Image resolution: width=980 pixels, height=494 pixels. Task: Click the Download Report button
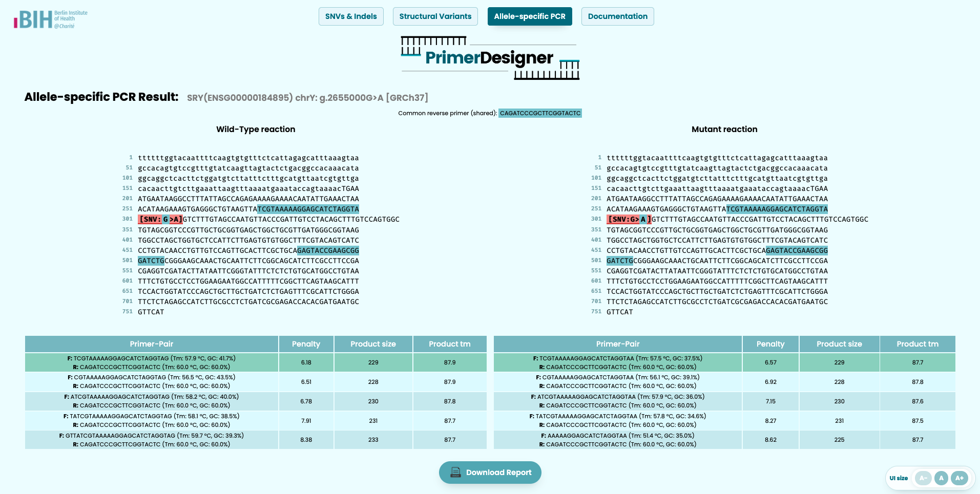(x=490, y=472)
